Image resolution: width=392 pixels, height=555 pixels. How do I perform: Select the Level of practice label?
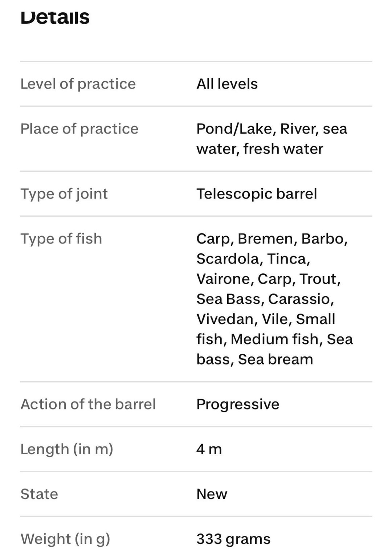(78, 84)
